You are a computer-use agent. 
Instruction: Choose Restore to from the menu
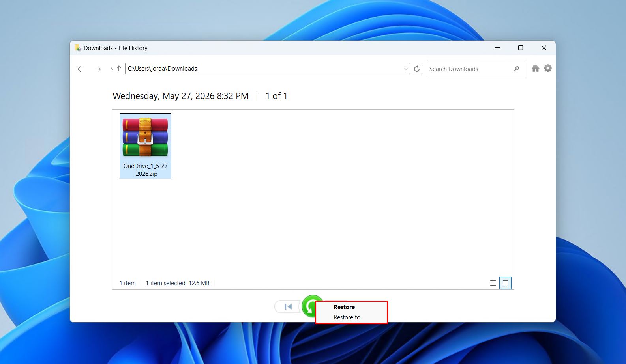[347, 317]
